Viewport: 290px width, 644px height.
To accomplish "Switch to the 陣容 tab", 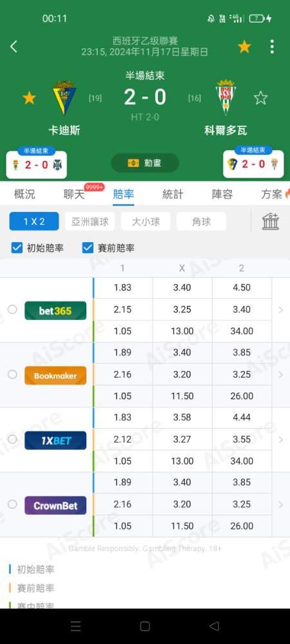I will pyautogui.click(x=222, y=194).
